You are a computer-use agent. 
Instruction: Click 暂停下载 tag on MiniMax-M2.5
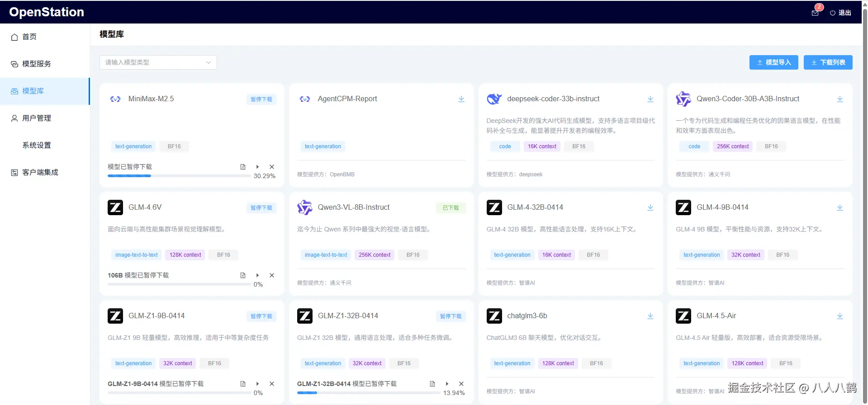click(261, 99)
